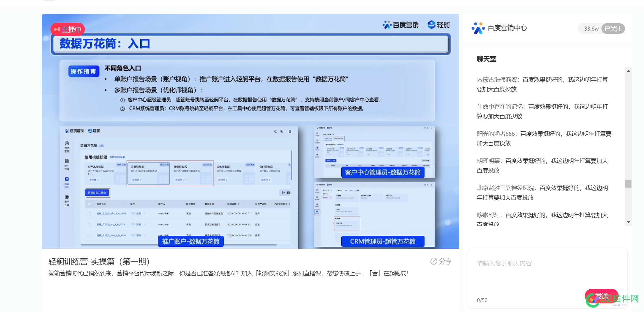Click the stream description starting 智能营销时代

pyautogui.click(x=229, y=273)
